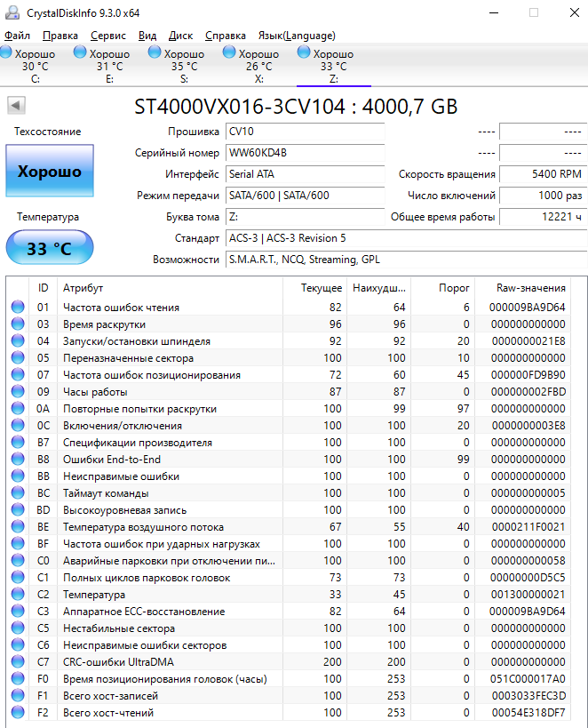Click raw value 00054E318DF7
588x728 pixels.
pyautogui.click(x=528, y=713)
